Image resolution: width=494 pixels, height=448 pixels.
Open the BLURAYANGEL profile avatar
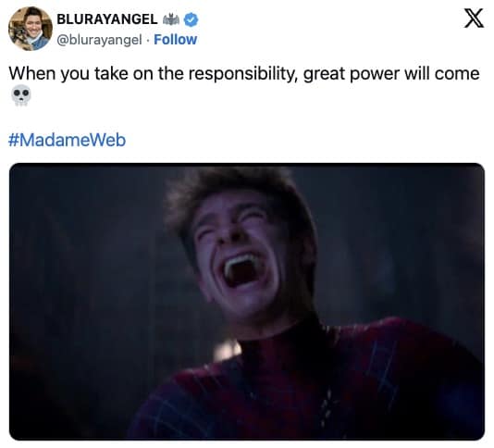click(x=30, y=29)
